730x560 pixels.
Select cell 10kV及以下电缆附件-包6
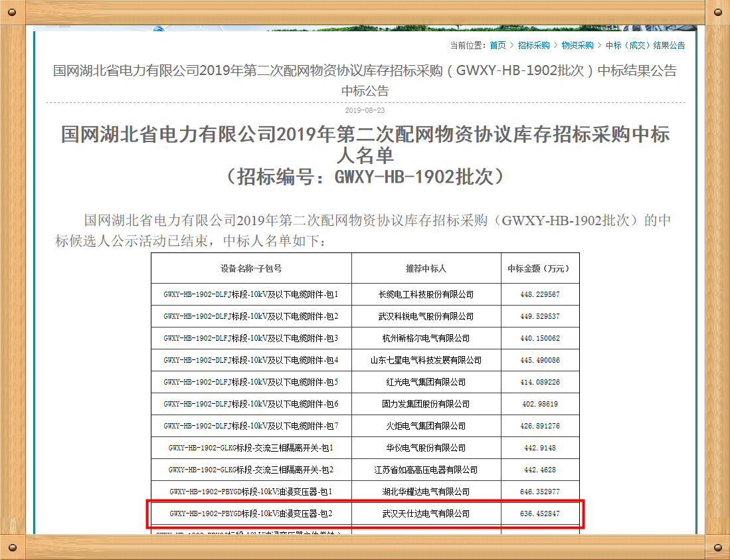(x=251, y=404)
